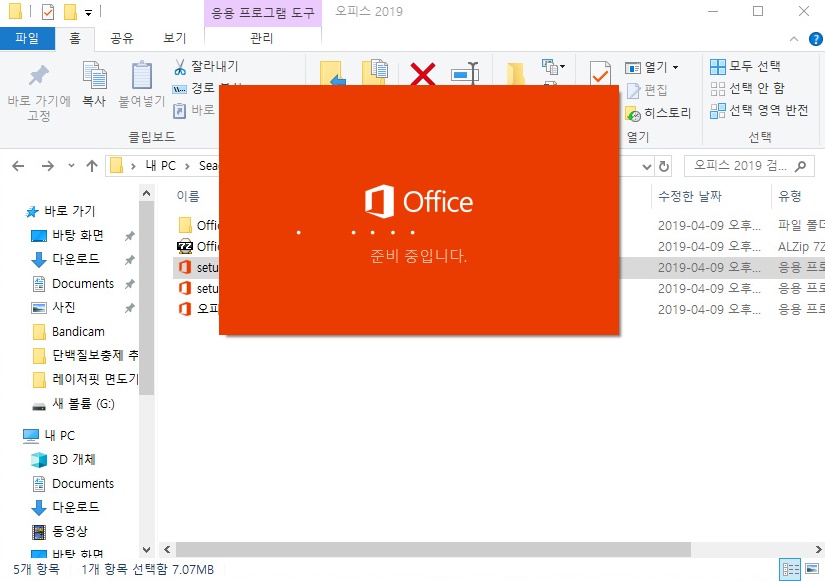Click the Paste shortcut (바로) item
Screen dimensions: 825x581
(x=194, y=110)
